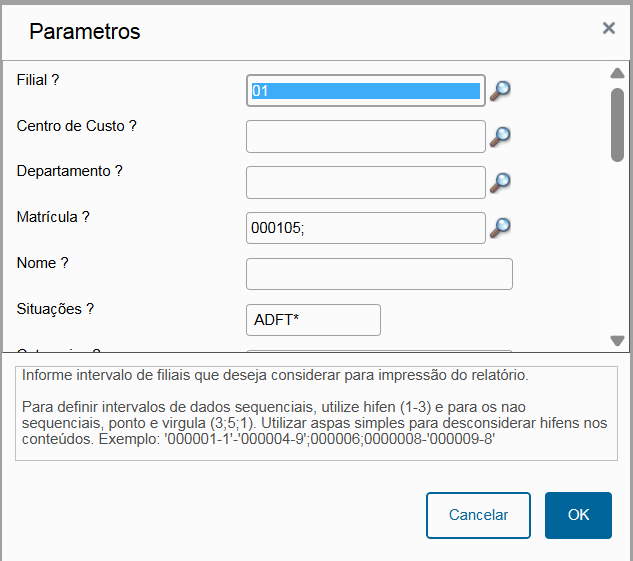The height and width of the screenshot is (561, 633).
Task: Focus the Centro de Custo field
Action: point(366,136)
